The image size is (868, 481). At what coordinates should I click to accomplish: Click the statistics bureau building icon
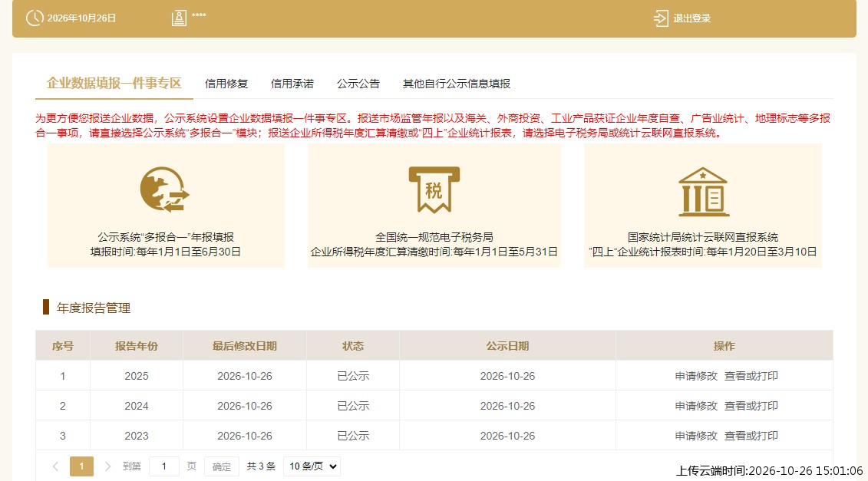click(703, 192)
